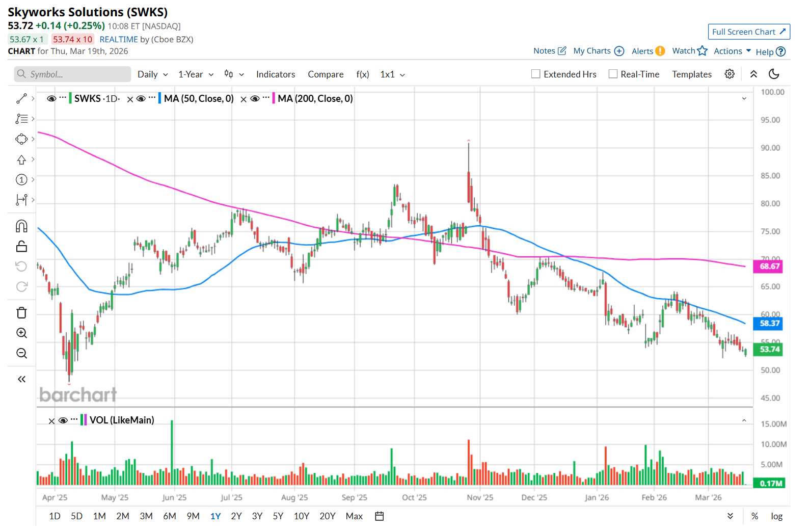The image size is (810, 532).
Task: Focus the Symbol search field
Action: click(x=72, y=74)
